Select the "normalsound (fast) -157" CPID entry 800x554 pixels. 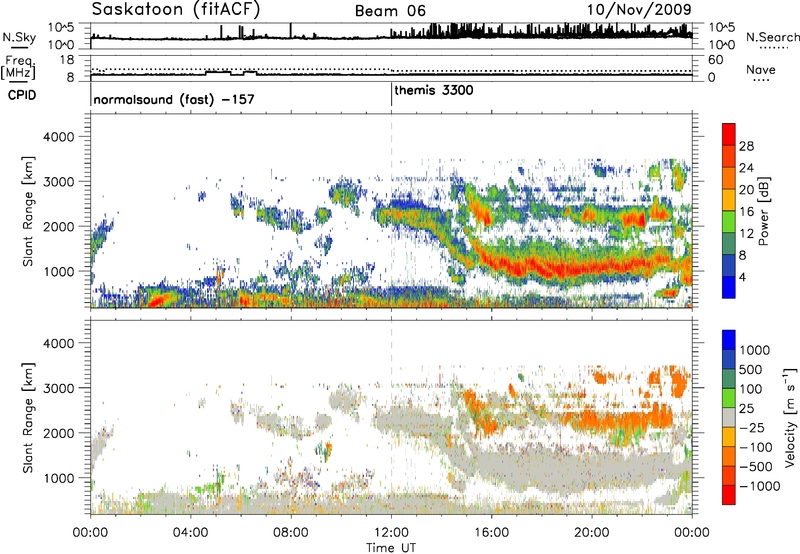click(x=174, y=99)
